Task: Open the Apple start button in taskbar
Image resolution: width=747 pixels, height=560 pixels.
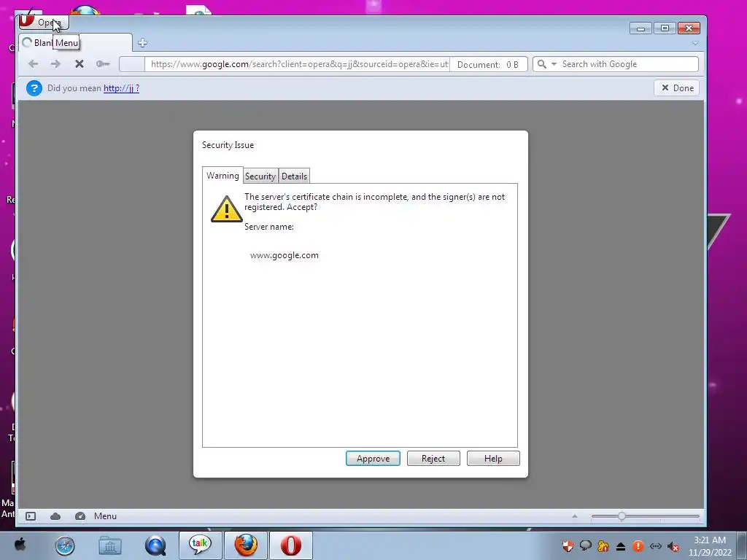Action: click(20, 545)
